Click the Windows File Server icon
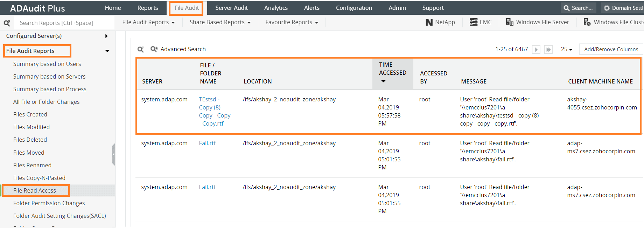The width and height of the screenshot is (644, 228). coord(510,22)
